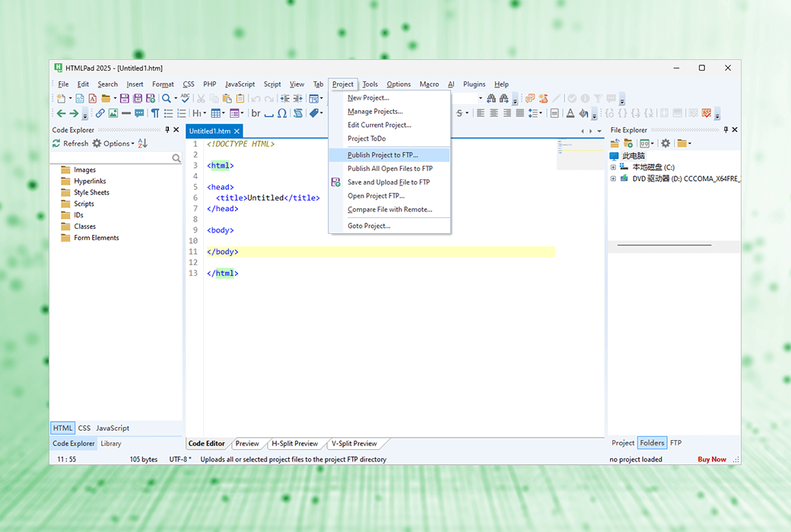Click the Refresh button in Code Explorer
The image size is (791, 532).
coord(70,143)
